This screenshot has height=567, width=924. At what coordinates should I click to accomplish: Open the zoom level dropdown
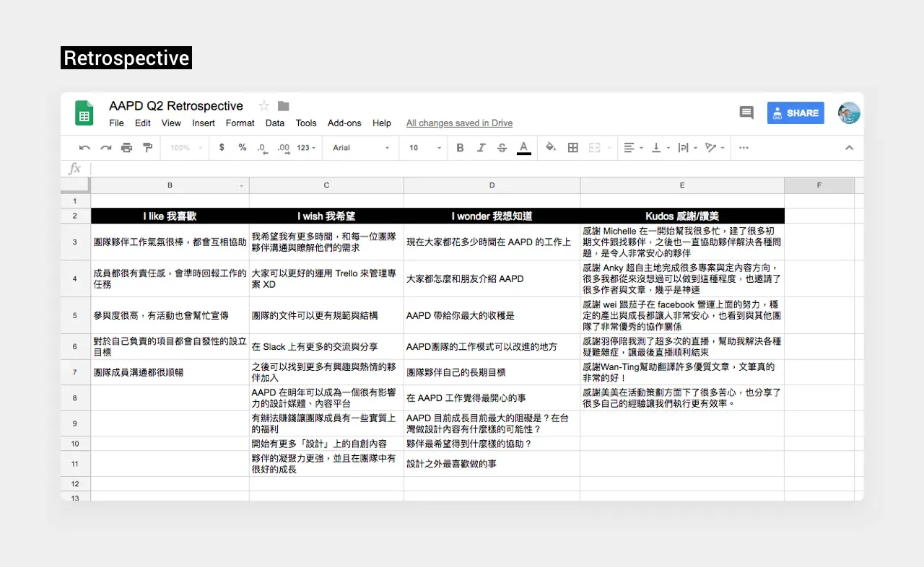click(185, 148)
